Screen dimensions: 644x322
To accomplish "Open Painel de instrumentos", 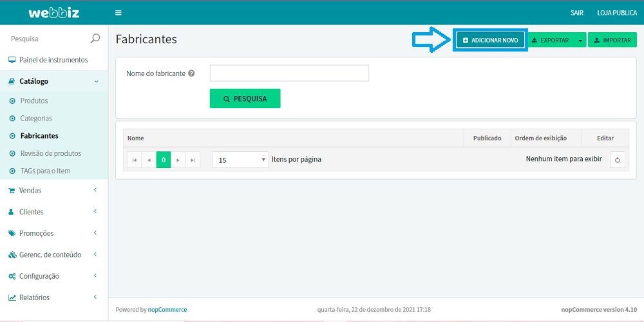I will click(53, 60).
